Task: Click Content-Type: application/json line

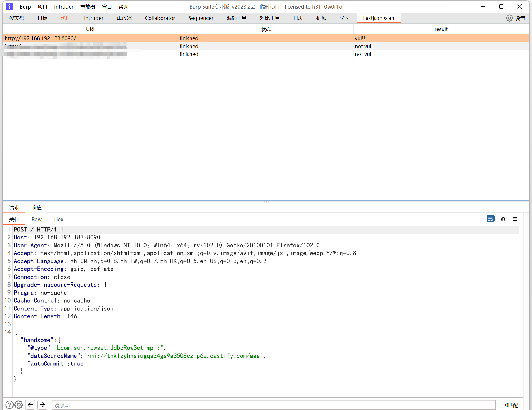Action: (x=63, y=308)
